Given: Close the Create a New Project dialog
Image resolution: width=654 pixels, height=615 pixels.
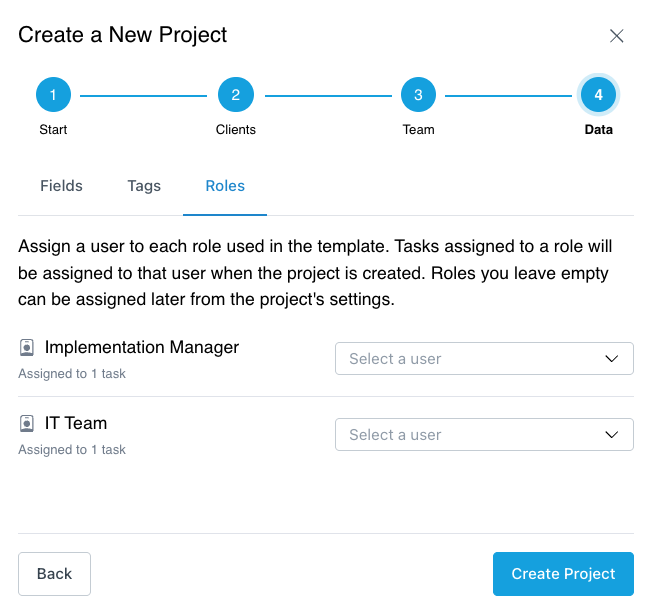Looking at the screenshot, I should tap(616, 36).
